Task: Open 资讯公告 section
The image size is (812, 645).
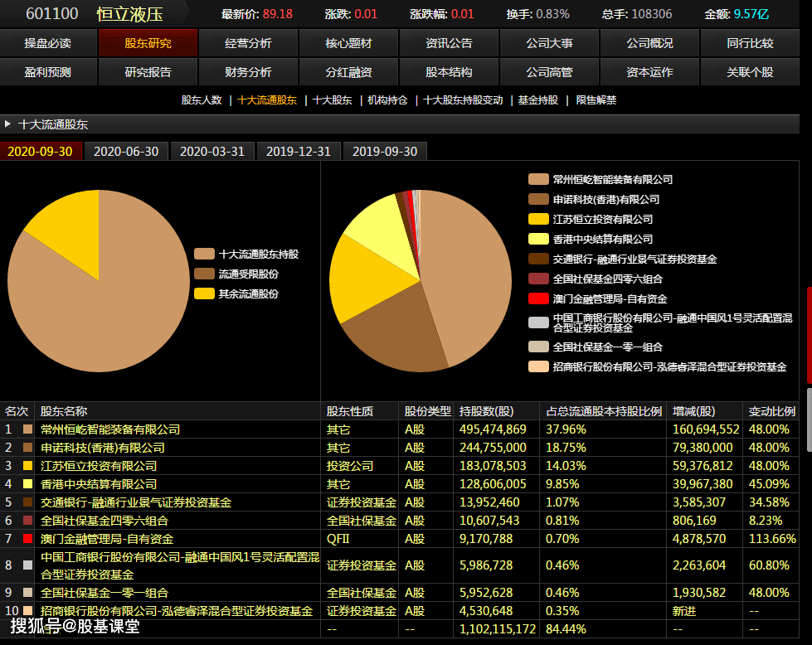Action: 449,43
